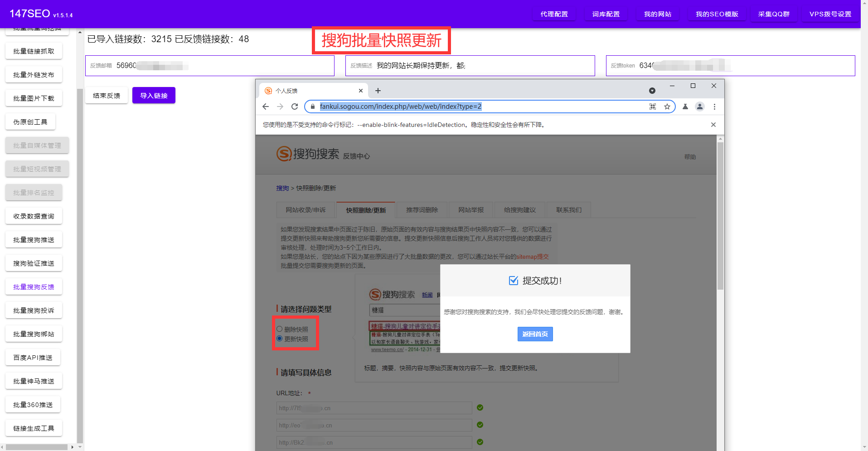Open the browser profile avatar
Viewport: 868px width, 451px height.
pos(700,107)
